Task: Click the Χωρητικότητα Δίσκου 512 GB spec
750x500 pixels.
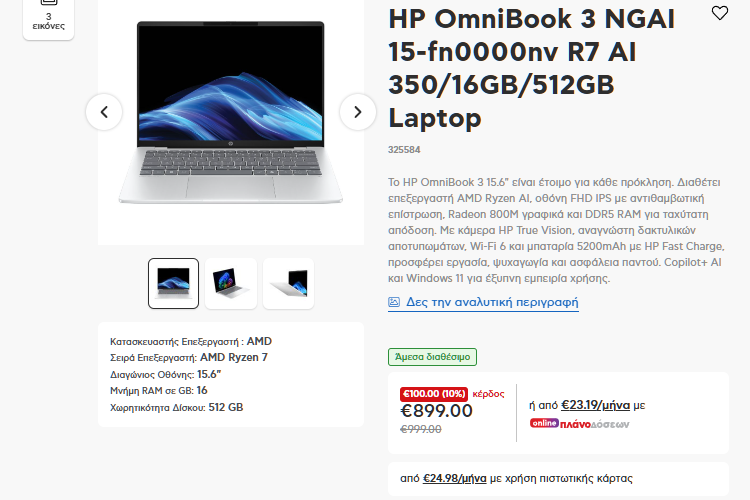Action: 176,407
